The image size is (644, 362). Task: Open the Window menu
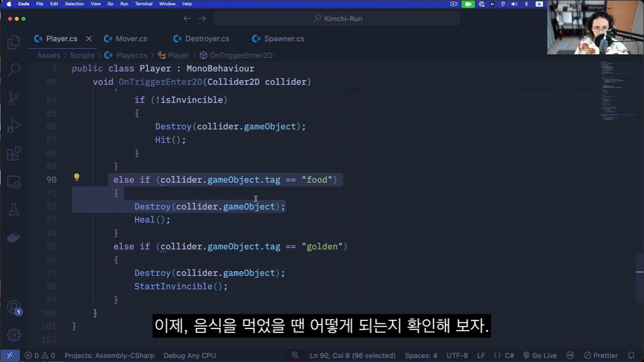coord(167,3)
